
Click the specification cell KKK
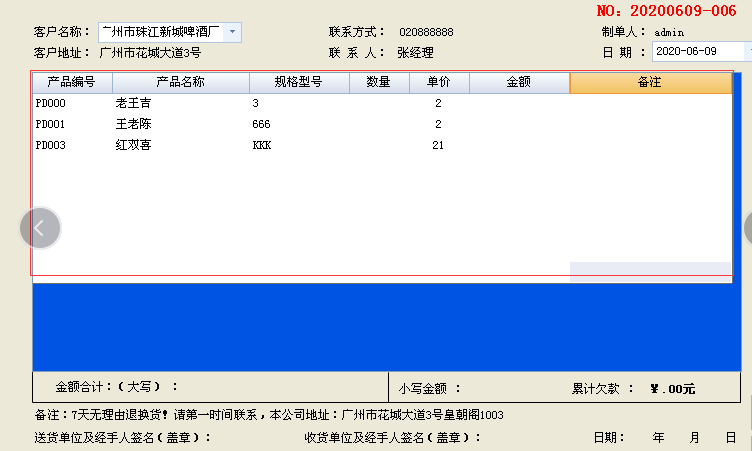[x=262, y=145]
